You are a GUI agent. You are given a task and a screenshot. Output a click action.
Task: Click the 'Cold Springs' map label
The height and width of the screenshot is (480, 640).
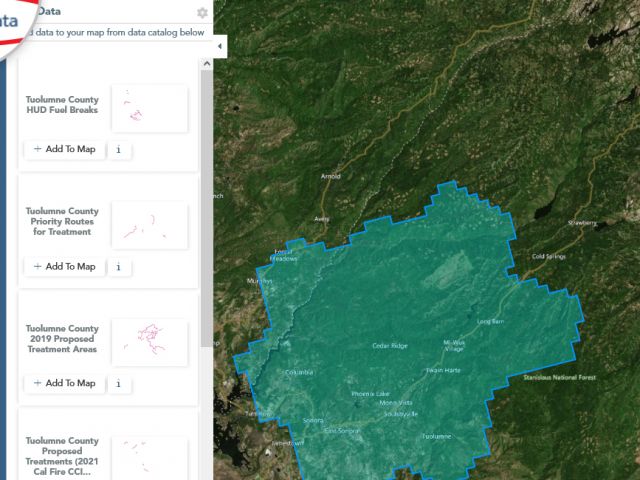(549, 256)
